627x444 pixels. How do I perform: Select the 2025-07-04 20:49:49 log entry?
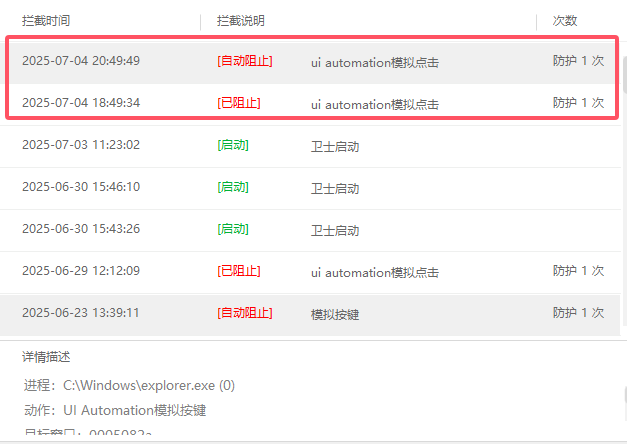coord(81,61)
